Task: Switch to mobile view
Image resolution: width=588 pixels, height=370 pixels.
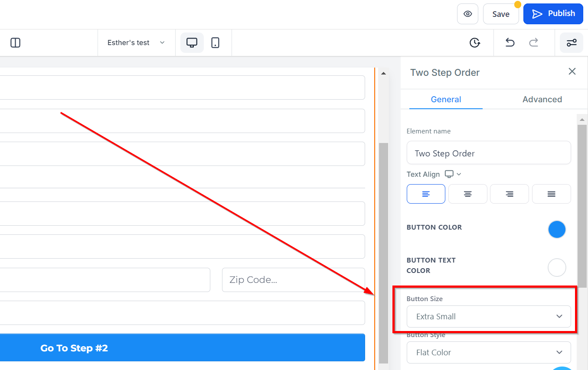Action: [215, 42]
